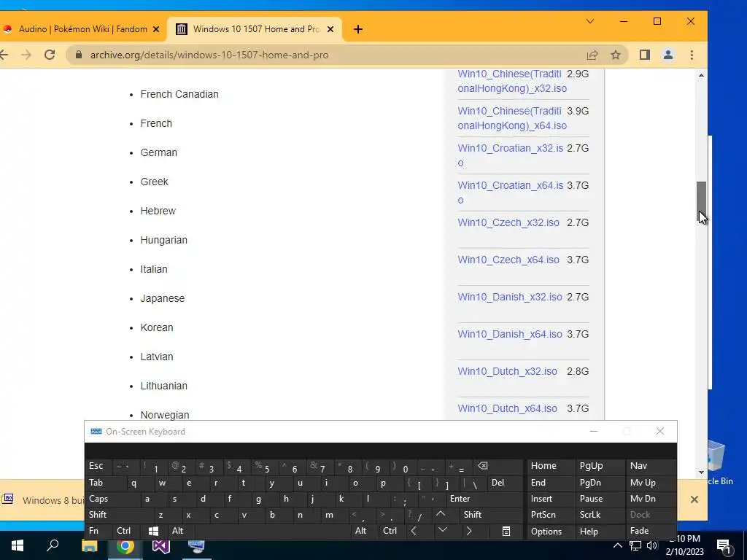The image size is (747, 560).
Task: Bookmark this page with the star
Action: pyautogui.click(x=616, y=55)
